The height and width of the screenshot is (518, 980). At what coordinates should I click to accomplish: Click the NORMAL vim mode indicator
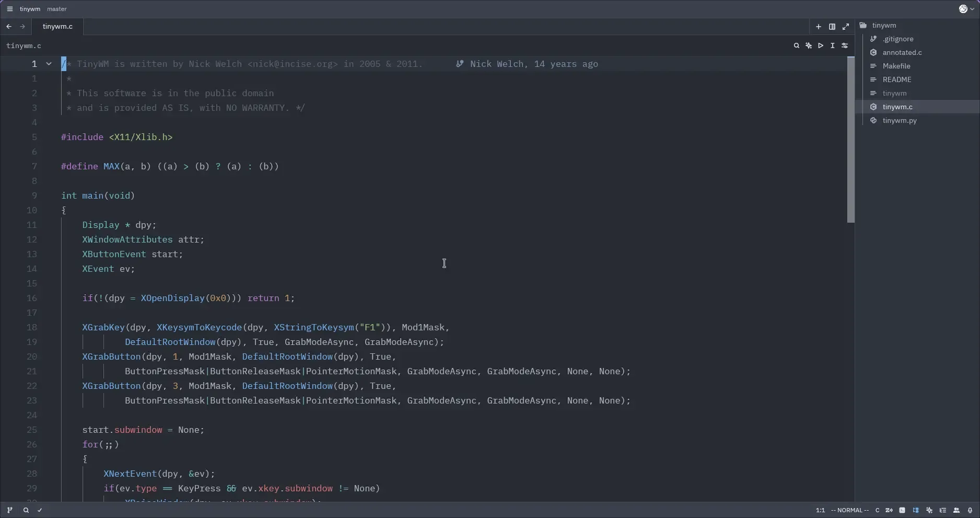pyautogui.click(x=849, y=510)
